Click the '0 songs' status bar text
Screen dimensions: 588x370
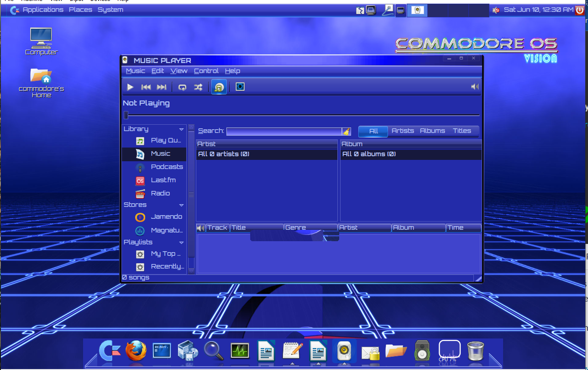136,278
